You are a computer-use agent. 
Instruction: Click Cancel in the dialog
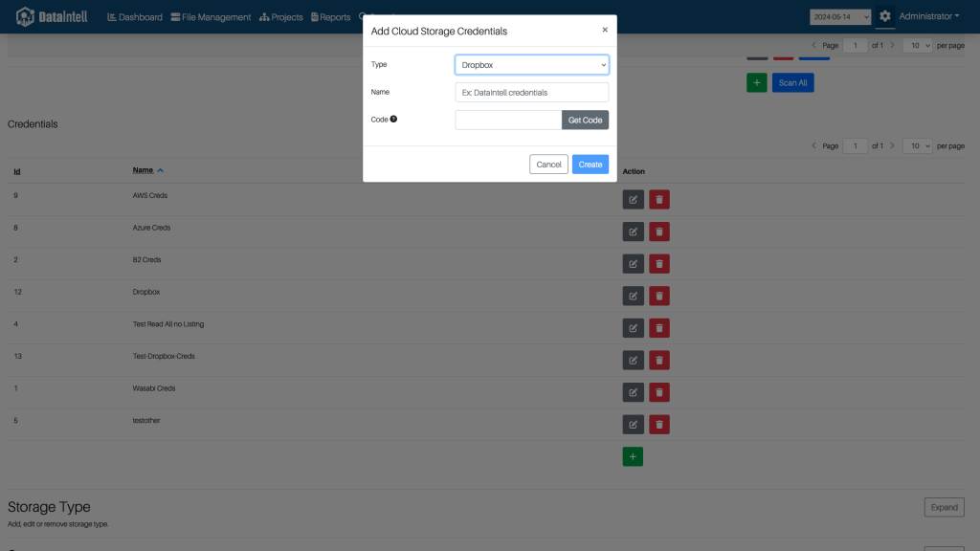pos(548,165)
